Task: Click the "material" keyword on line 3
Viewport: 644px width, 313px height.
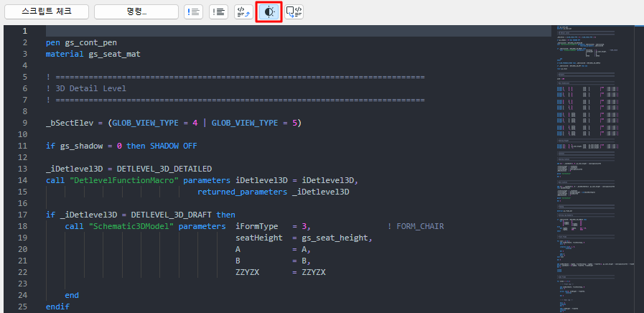Action: click(65, 54)
